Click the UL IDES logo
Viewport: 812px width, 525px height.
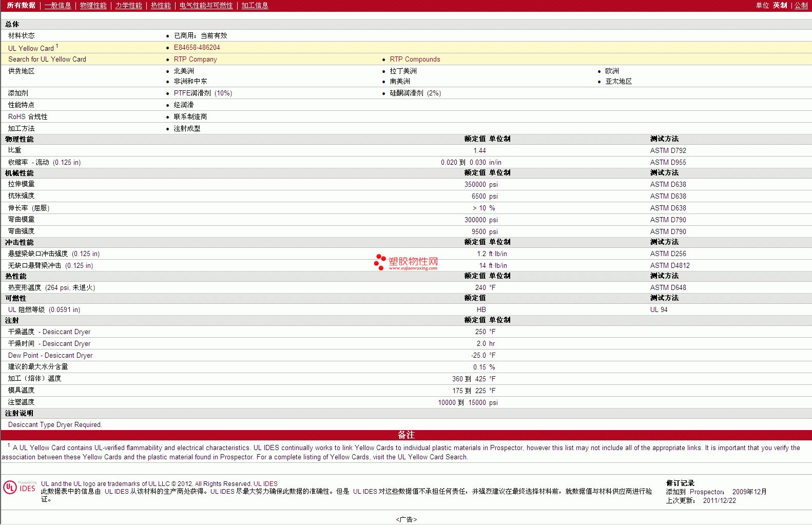(x=20, y=487)
